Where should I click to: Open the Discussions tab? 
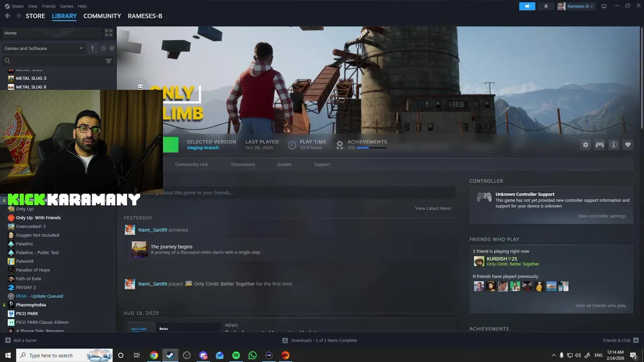(243, 164)
